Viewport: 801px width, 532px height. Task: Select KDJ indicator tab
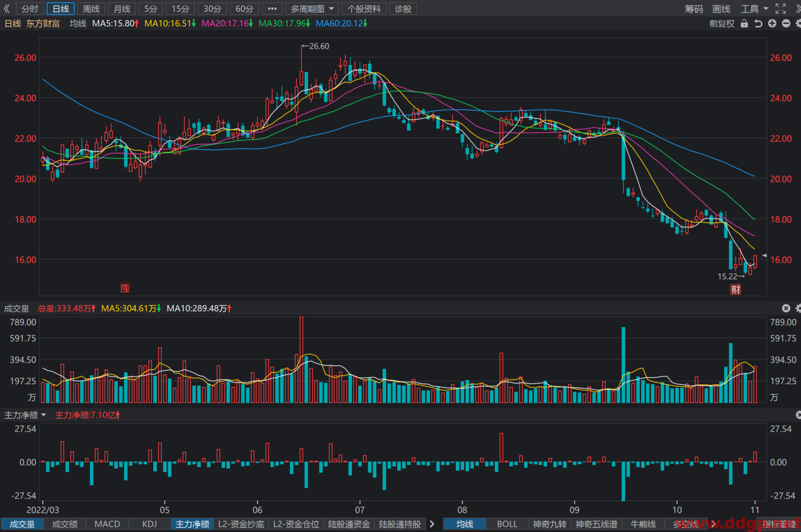[150, 524]
